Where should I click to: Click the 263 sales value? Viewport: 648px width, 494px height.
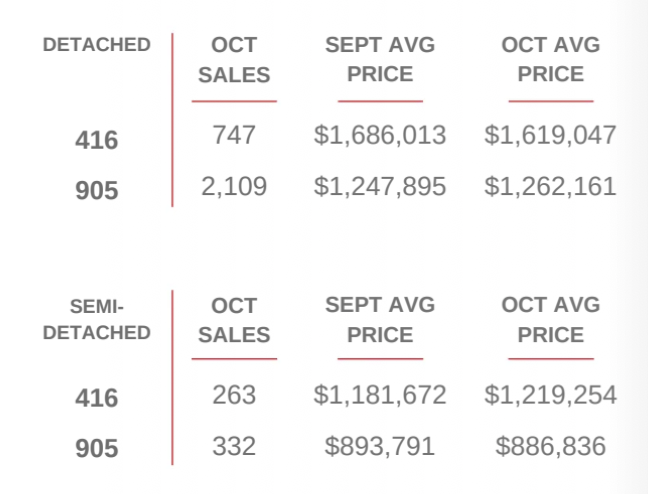(x=234, y=395)
